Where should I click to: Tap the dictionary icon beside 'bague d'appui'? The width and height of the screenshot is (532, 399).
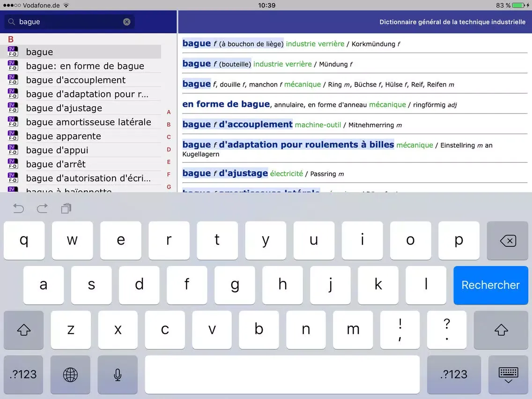point(13,150)
